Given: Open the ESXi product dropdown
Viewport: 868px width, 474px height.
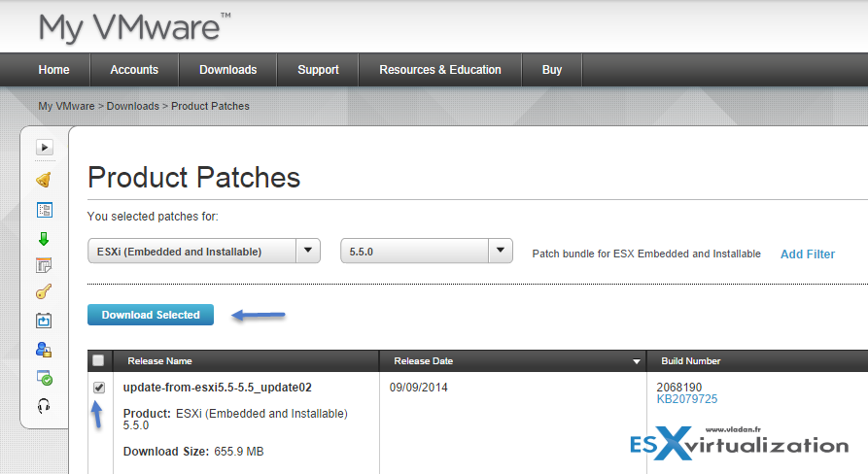Looking at the screenshot, I should pos(204,252).
